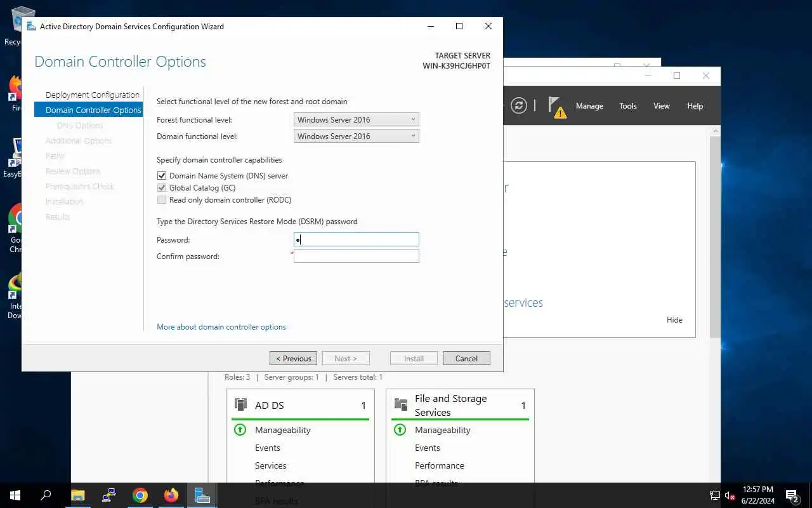Click the File and Storage Services icon
The width and height of the screenshot is (812, 508).
[x=400, y=404]
